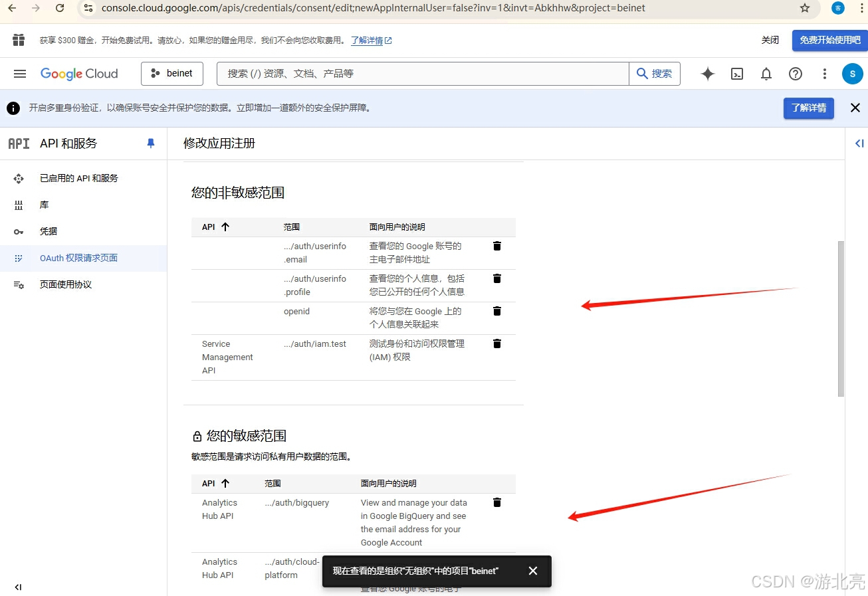The width and height of the screenshot is (868, 596).
Task: Click the page vertical scrollbar
Action: click(841, 319)
